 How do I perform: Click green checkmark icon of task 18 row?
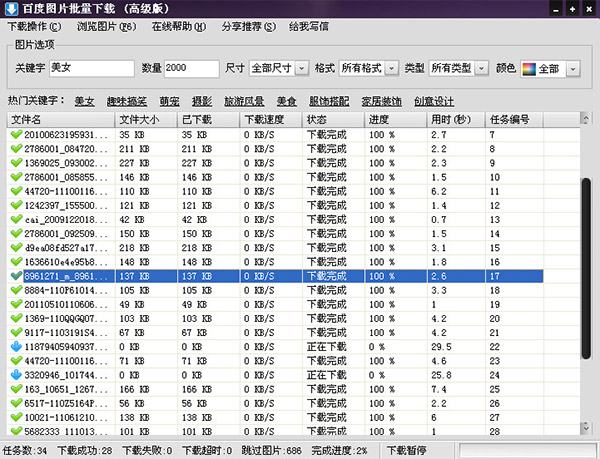click(16, 290)
